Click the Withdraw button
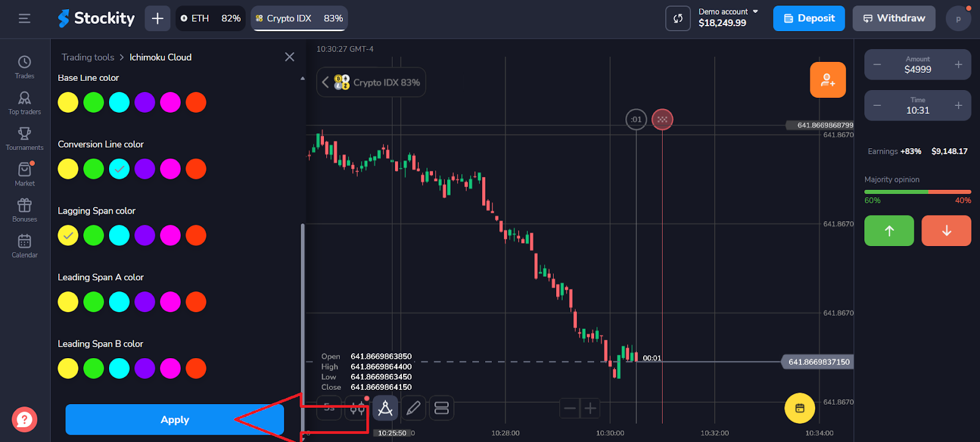The height and width of the screenshot is (442, 980). click(x=894, y=18)
